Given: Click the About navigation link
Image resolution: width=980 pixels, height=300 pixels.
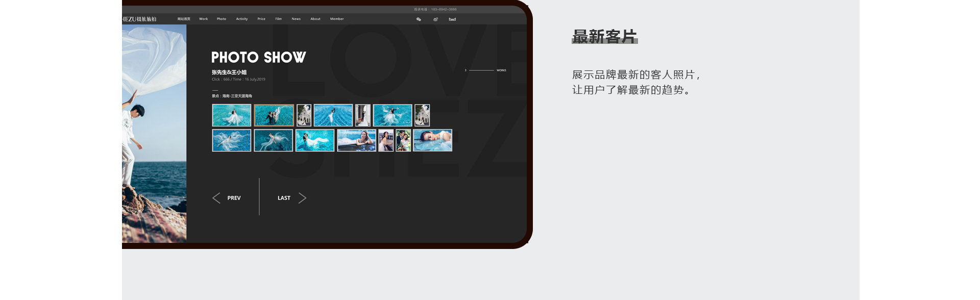Looking at the screenshot, I should (315, 19).
